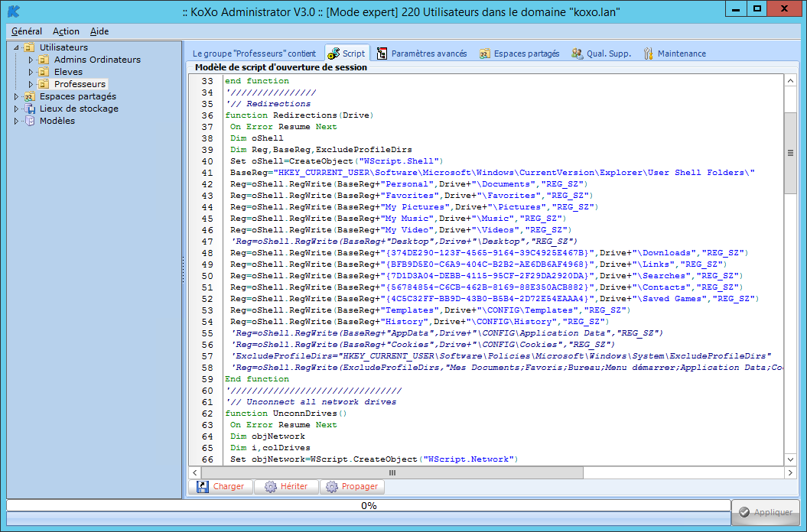807x532 pixels.
Task: Click the Espaces partagés icon in the tree
Action: 30,97
